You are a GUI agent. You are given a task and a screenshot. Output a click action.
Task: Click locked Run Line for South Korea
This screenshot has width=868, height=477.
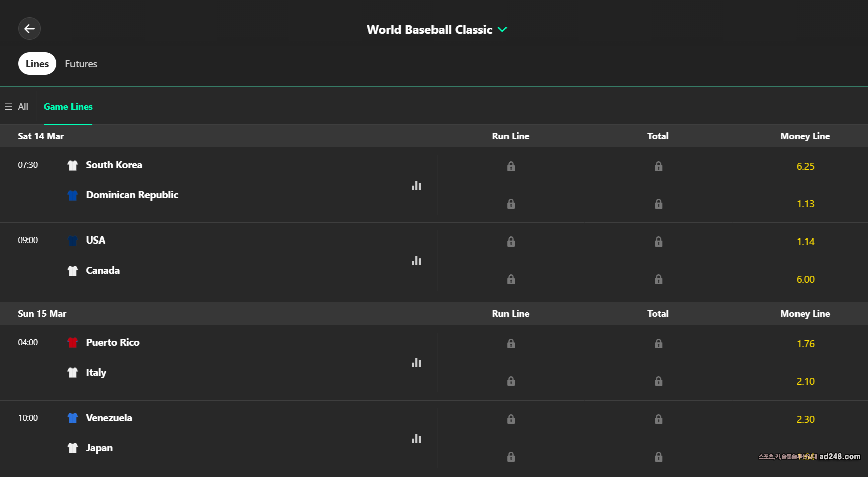(x=511, y=166)
